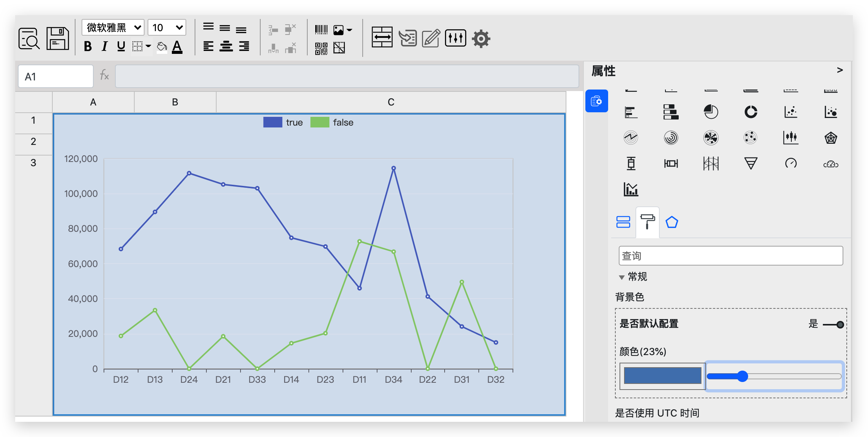This screenshot has width=868, height=437.
Task: Select column C header
Action: tap(391, 102)
